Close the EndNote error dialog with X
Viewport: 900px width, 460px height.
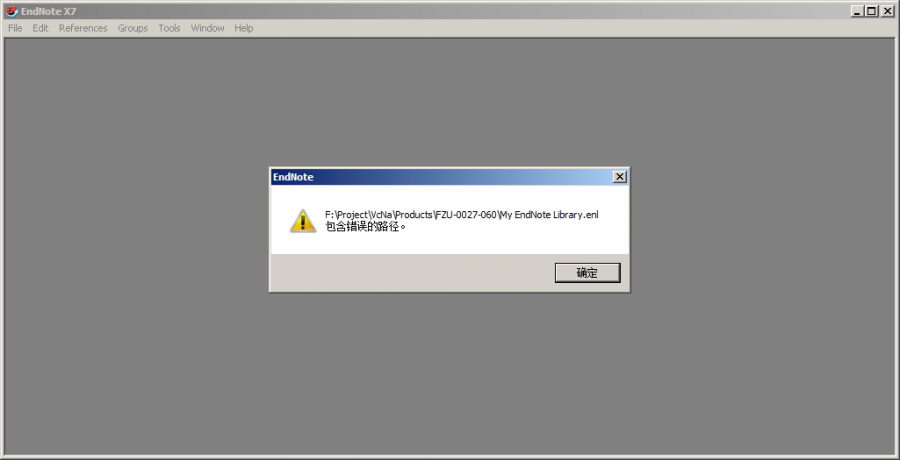pos(620,177)
